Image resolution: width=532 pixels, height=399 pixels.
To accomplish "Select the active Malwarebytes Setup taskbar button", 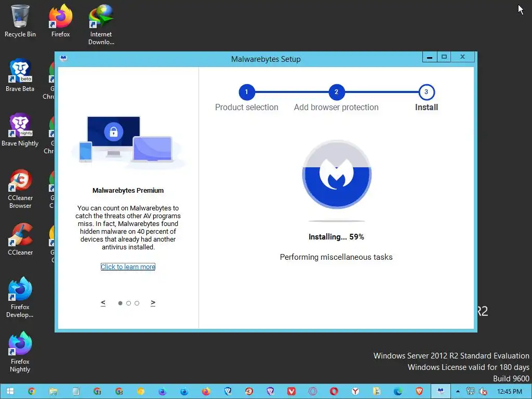I will (x=441, y=391).
